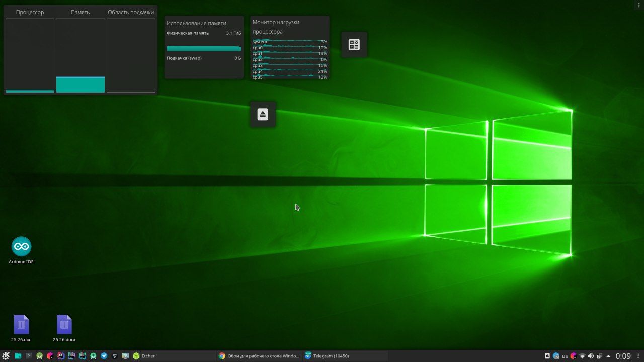Image resolution: width=644 pixels, height=362 pixels.
Task: Click the eject widget on the desktop
Action: click(263, 114)
